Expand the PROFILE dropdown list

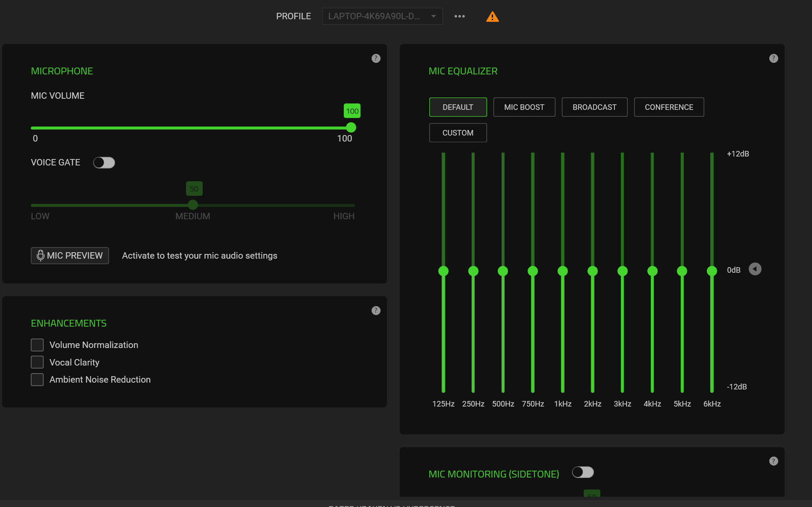pos(382,16)
